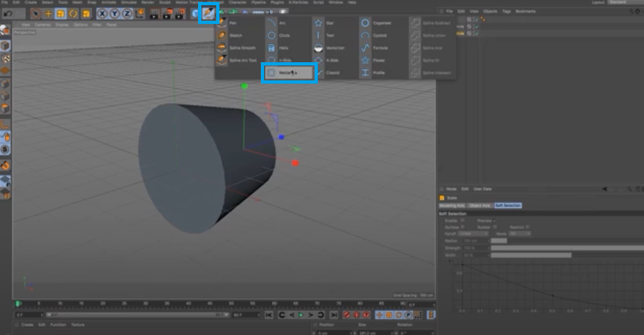
Task: Click the Record keyframe button
Action: coord(347,315)
